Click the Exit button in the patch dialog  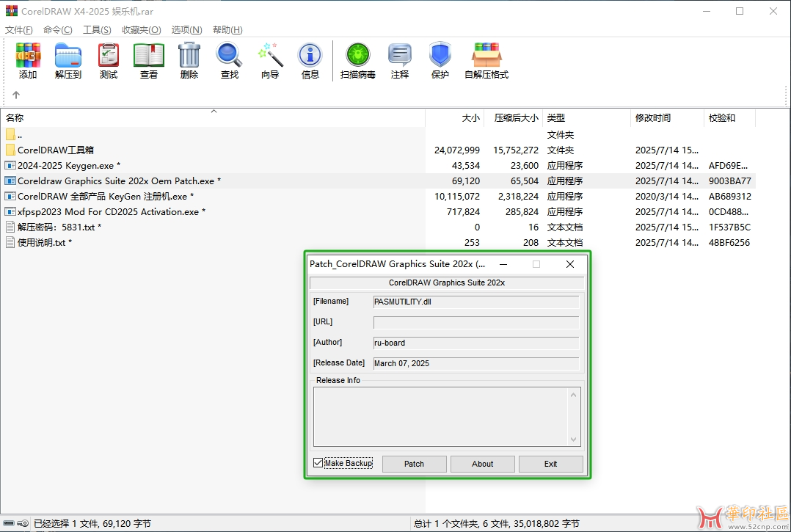[550, 464]
